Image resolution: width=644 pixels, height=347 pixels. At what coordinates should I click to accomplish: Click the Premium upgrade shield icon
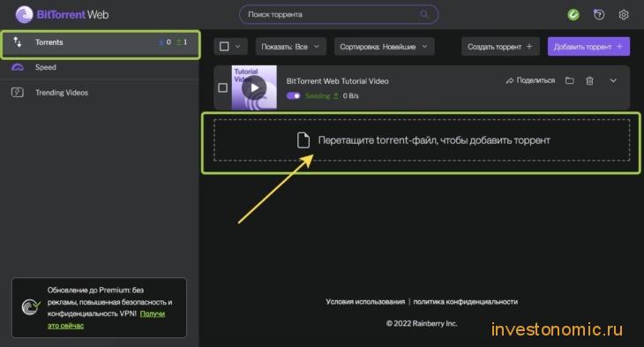point(31,307)
